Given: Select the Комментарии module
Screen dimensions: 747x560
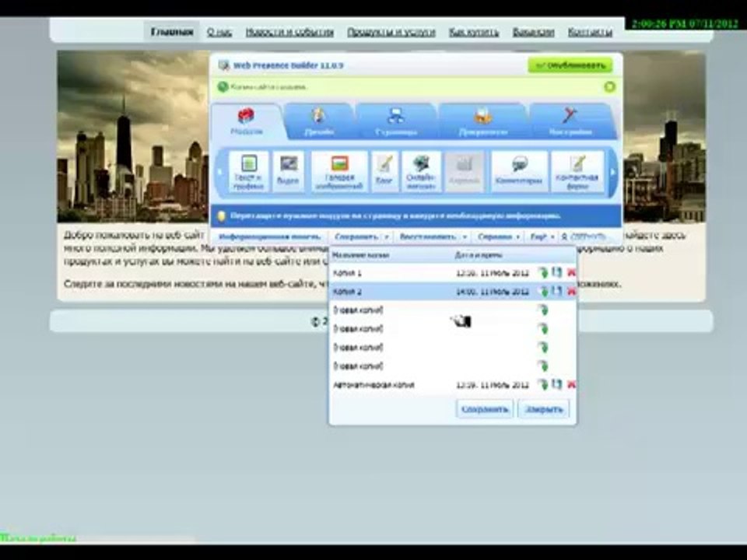Looking at the screenshot, I should [x=519, y=173].
